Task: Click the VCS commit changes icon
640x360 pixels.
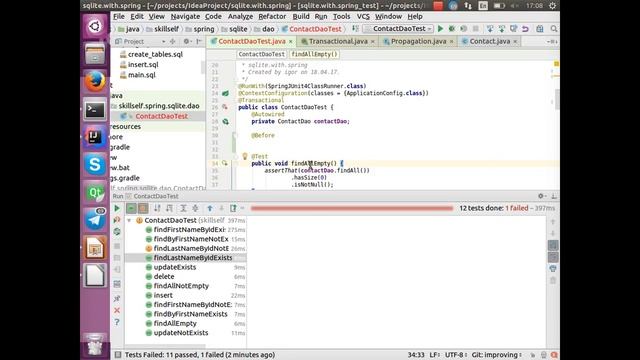Action: (x=502, y=29)
